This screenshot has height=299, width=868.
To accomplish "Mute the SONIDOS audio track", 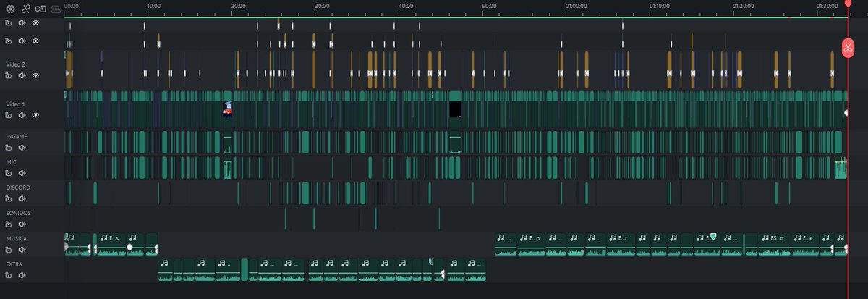I will (22, 224).
